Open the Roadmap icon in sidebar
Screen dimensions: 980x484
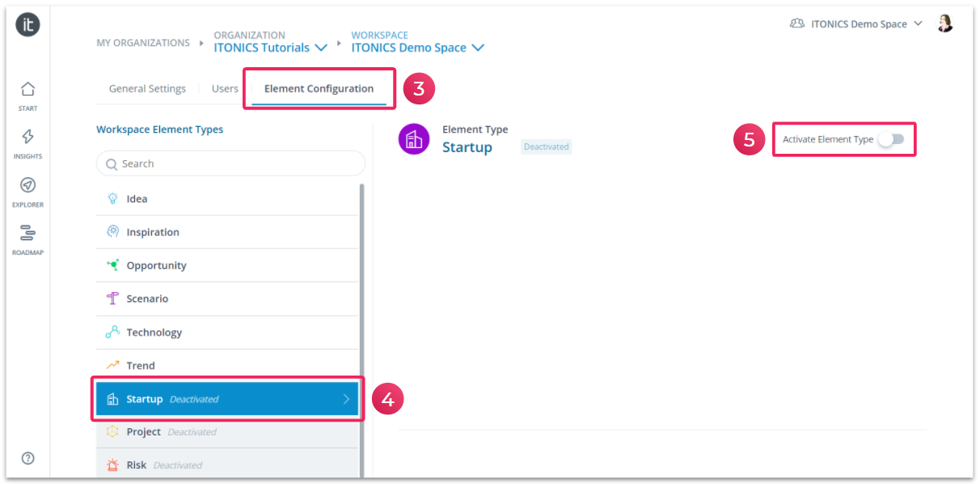[x=27, y=233]
